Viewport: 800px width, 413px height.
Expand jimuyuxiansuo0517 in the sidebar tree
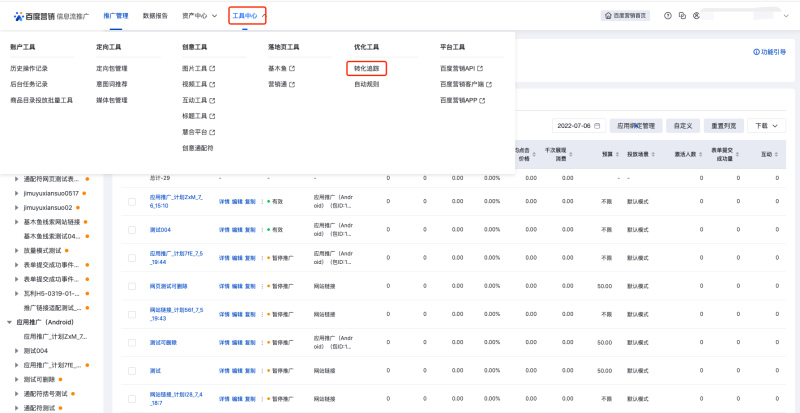pos(17,193)
